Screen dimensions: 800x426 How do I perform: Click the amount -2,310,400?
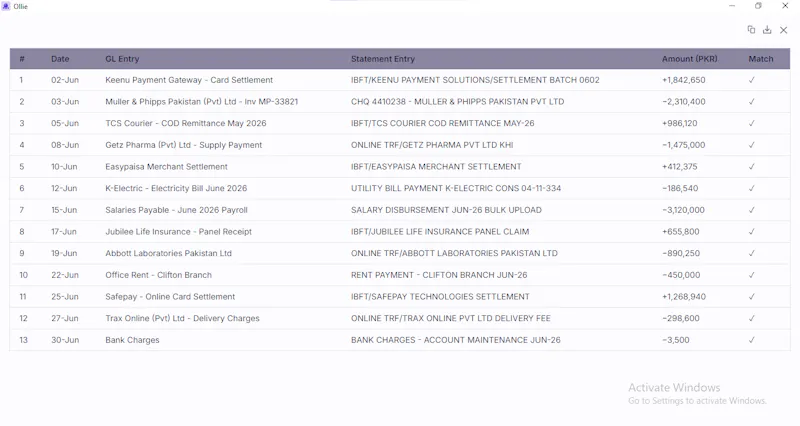[x=684, y=102]
